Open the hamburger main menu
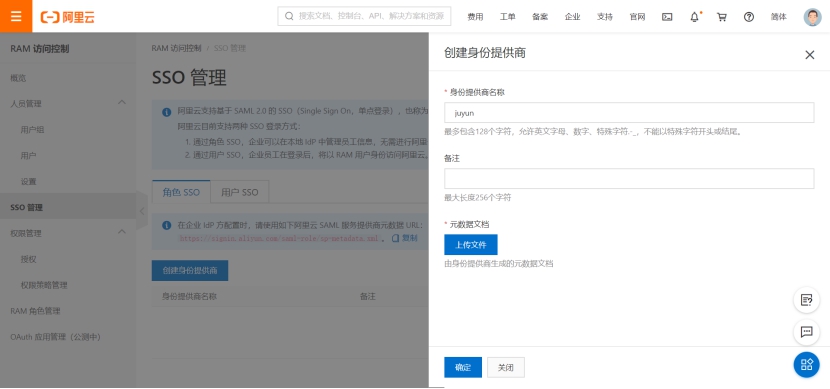 coord(16,16)
